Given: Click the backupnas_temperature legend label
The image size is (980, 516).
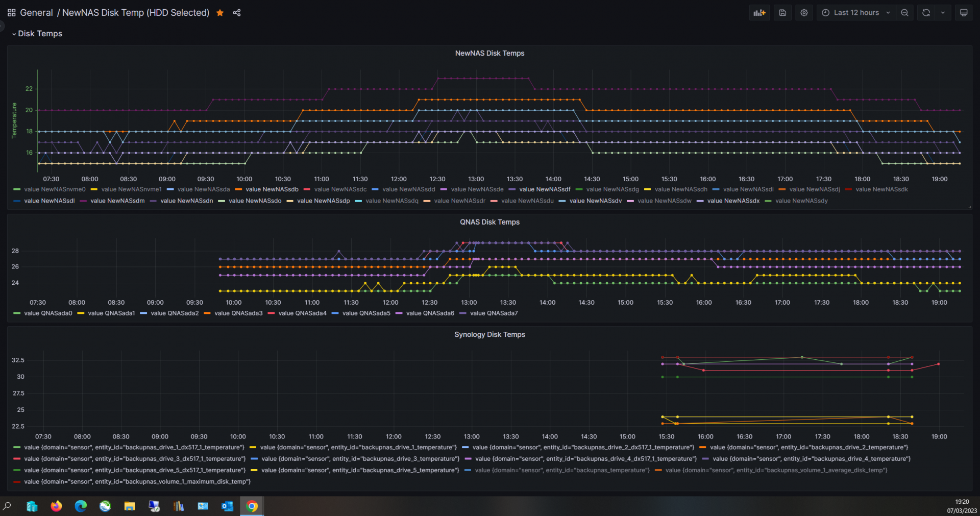Looking at the screenshot, I should click(562, 471).
